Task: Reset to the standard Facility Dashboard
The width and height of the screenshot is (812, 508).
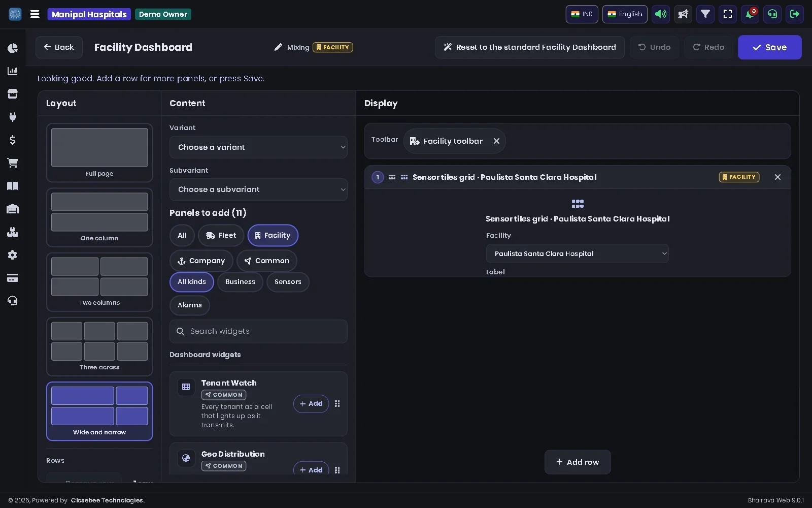Action: pos(530,47)
